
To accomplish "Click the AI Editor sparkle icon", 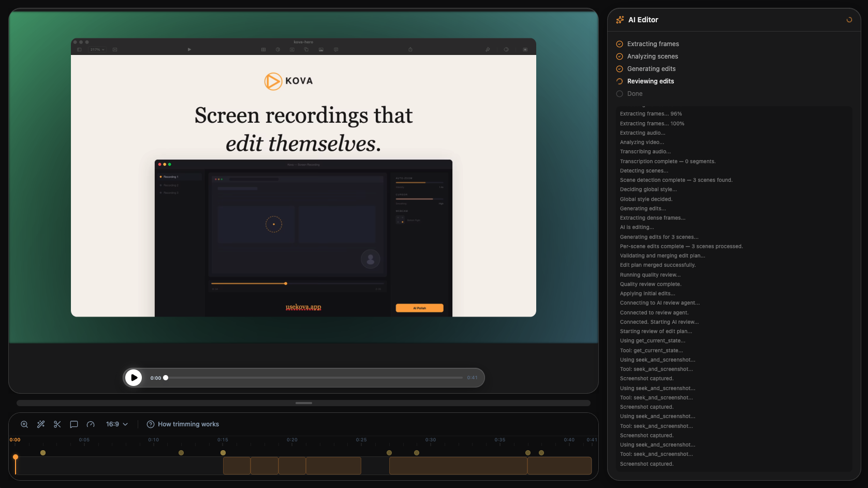I will 620,20.
